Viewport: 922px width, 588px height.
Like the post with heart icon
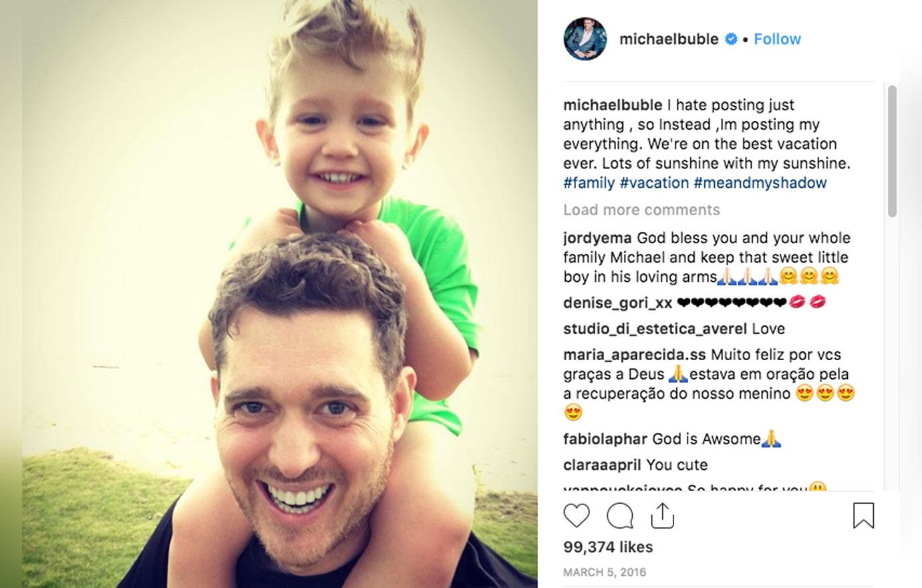pyautogui.click(x=577, y=516)
